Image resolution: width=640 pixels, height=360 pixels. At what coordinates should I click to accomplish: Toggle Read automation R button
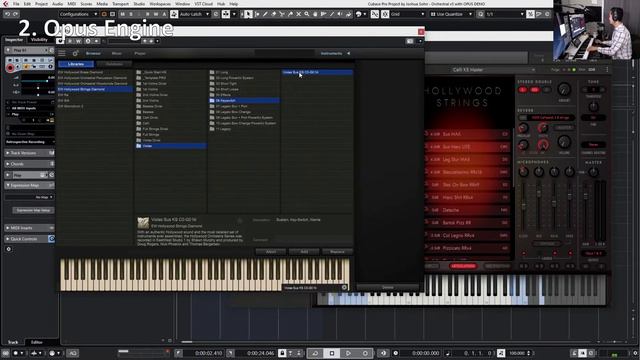click(70, 41)
